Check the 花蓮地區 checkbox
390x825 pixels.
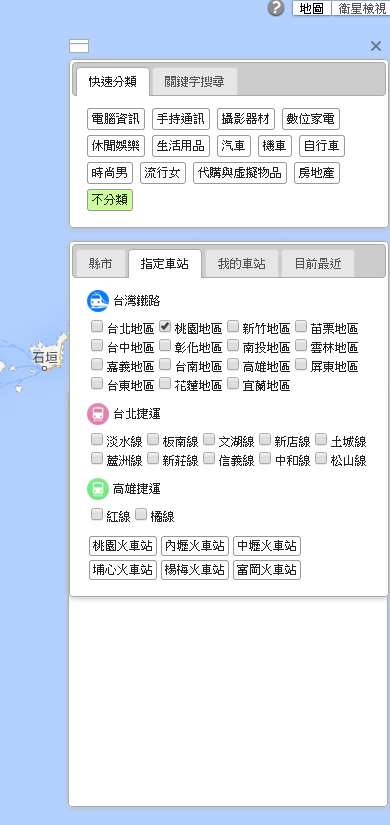[x=165, y=384]
